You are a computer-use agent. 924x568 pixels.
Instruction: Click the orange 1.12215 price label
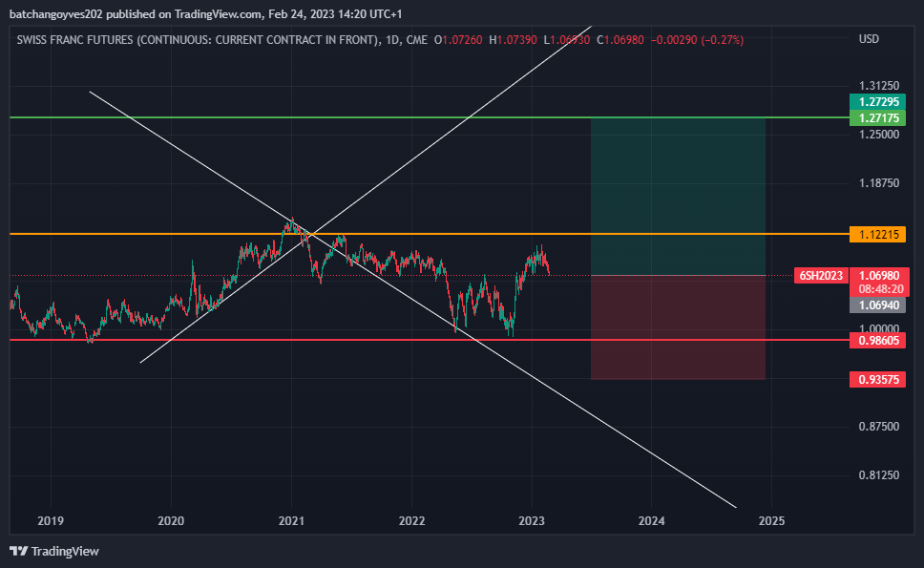click(877, 235)
